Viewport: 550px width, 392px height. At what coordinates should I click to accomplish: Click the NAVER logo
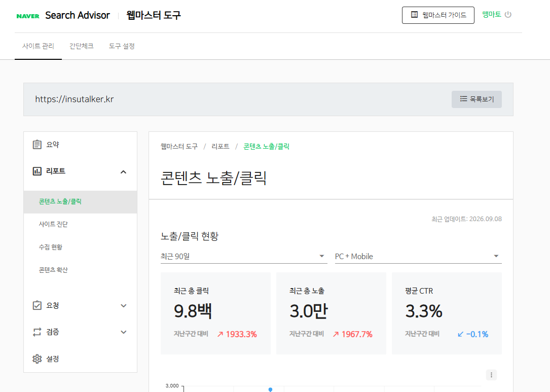click(28, 16)
